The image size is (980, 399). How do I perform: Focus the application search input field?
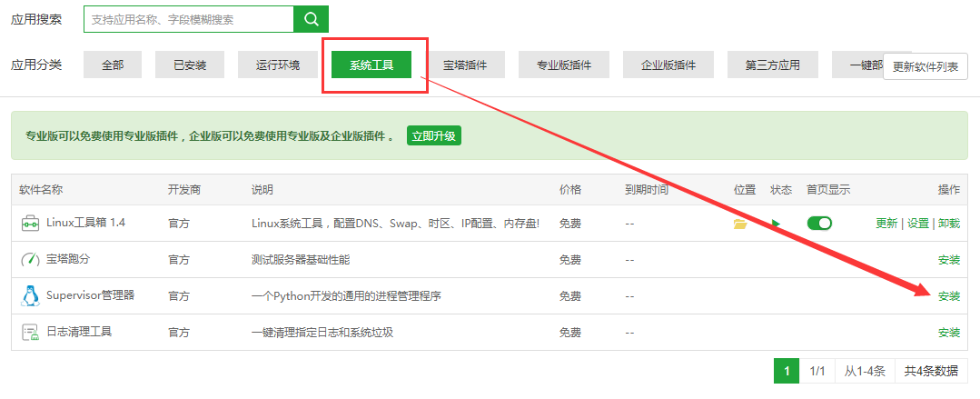click(x=189, y=19)
